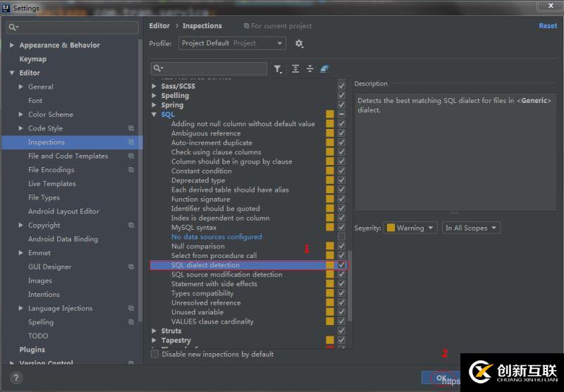Image resolution: width=564 pixels, height=392 pixels.
Task: Click the project-level icon beside Language Injections
Action: coord(131,308)
